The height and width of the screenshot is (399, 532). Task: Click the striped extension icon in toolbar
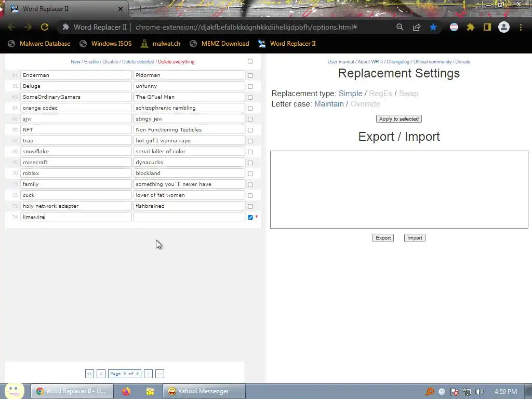click(x=454, y=27)
